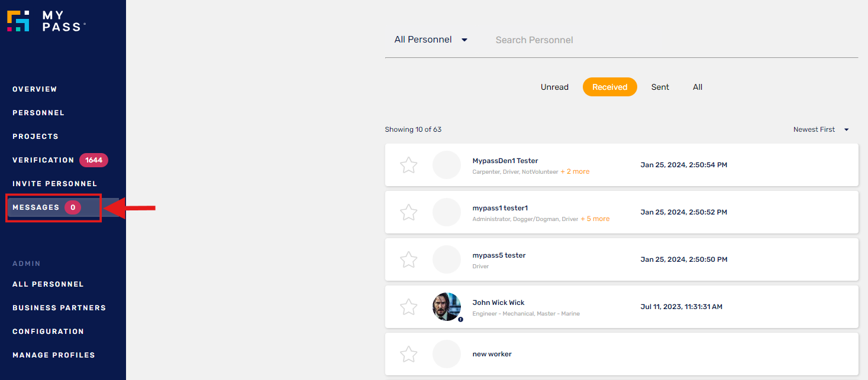Star the mypass1 tester1 message
The width and height of the screenshot is (868, 380).
point(409,212)
